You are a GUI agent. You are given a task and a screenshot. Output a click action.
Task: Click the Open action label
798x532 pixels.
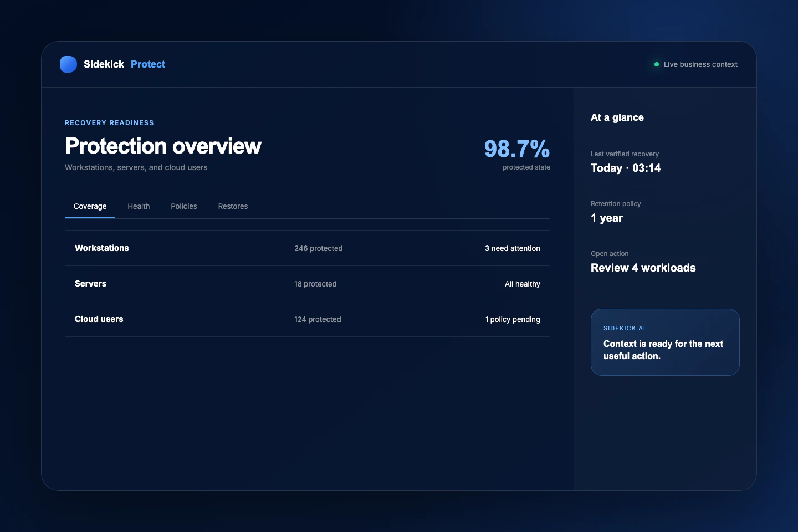coord(610,254)
